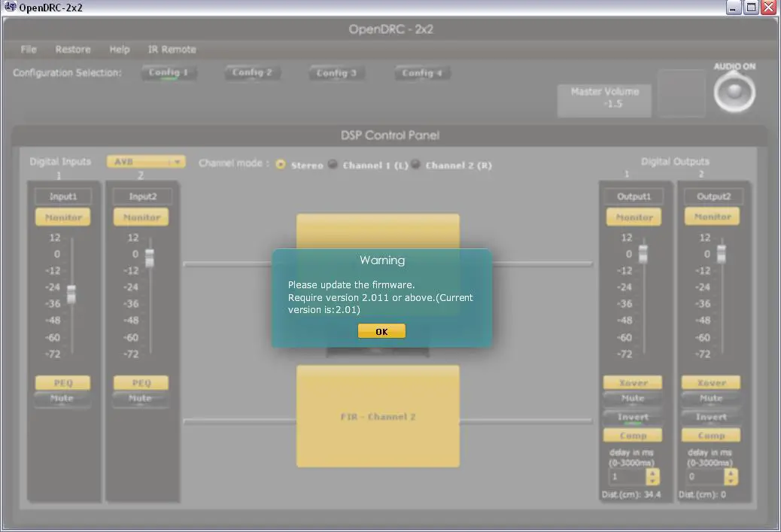Click the FIR - Channel 2 block
This screenshot has width=781, height=532.
[378, 416]
